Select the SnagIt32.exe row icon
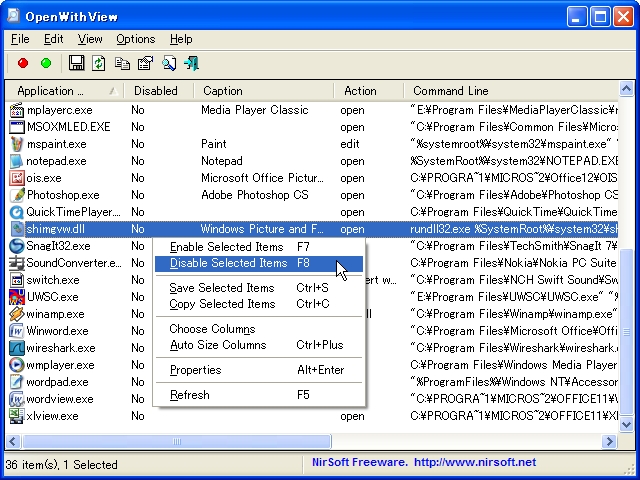This screenshot has width=640, height=480. [x=17, y=246]
